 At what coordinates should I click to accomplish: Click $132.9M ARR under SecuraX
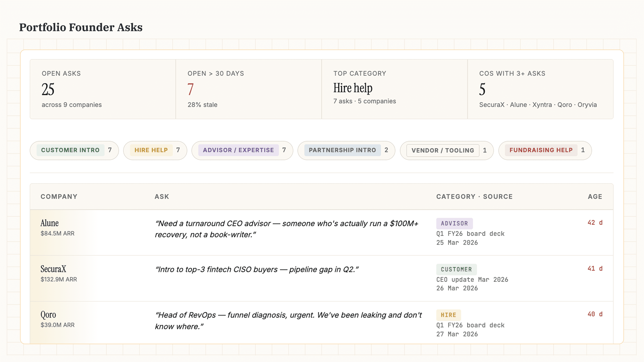(59, 279)
